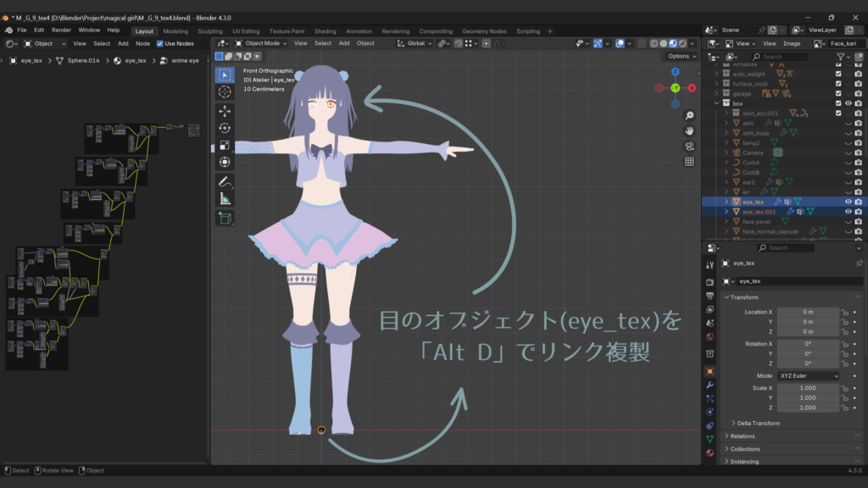Collapse the box collection in outliner
The image size is (868, 488).
coord(716,103)
